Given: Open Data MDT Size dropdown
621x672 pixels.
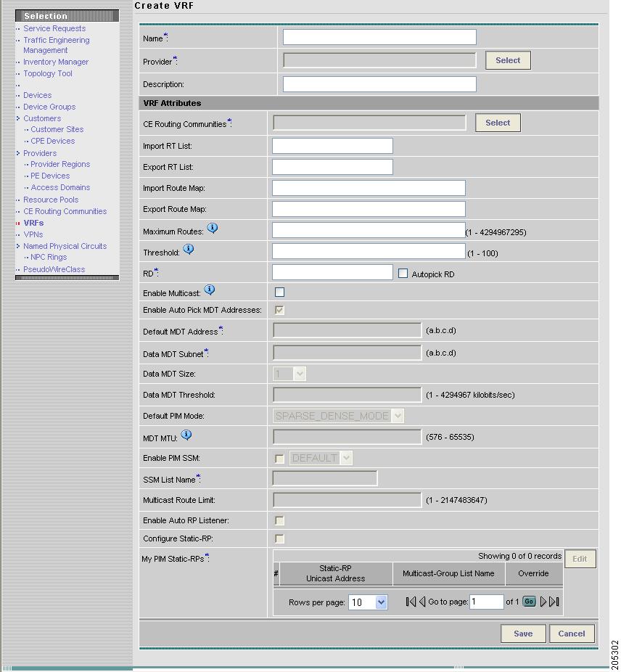Looking at the screenshot, I should pos(289,374).
